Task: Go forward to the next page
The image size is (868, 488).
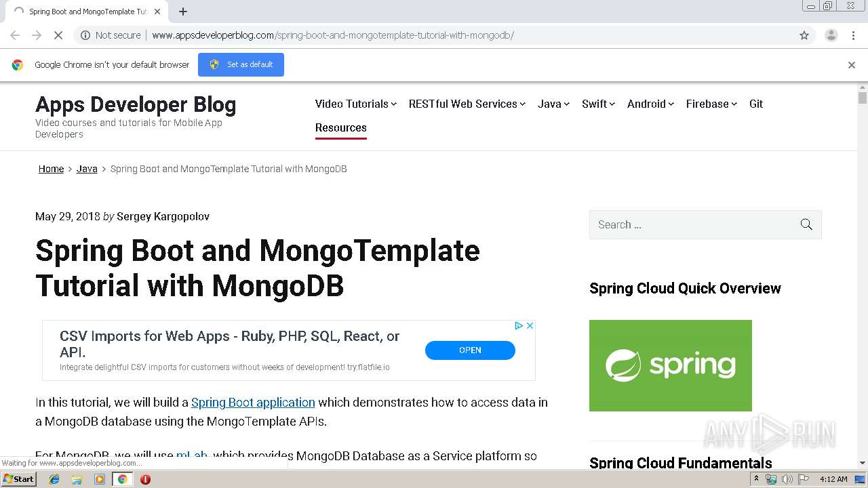Action: pyautogui.click(x=37, y=35)
